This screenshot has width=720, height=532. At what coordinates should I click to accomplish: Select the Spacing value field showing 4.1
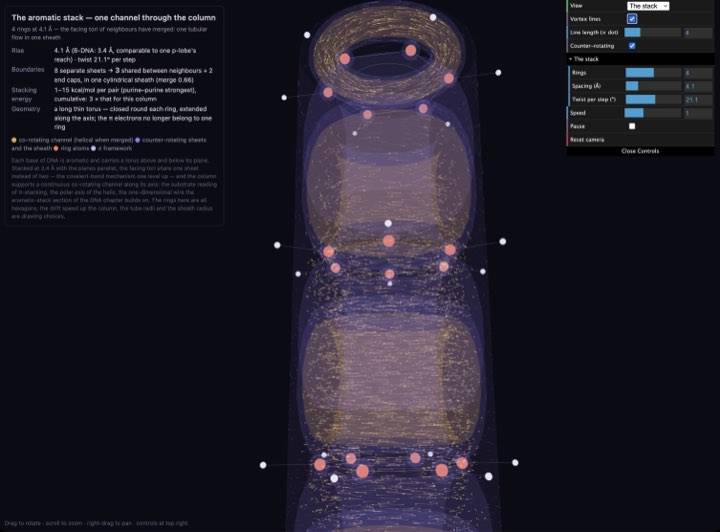(x=698, y=86)
